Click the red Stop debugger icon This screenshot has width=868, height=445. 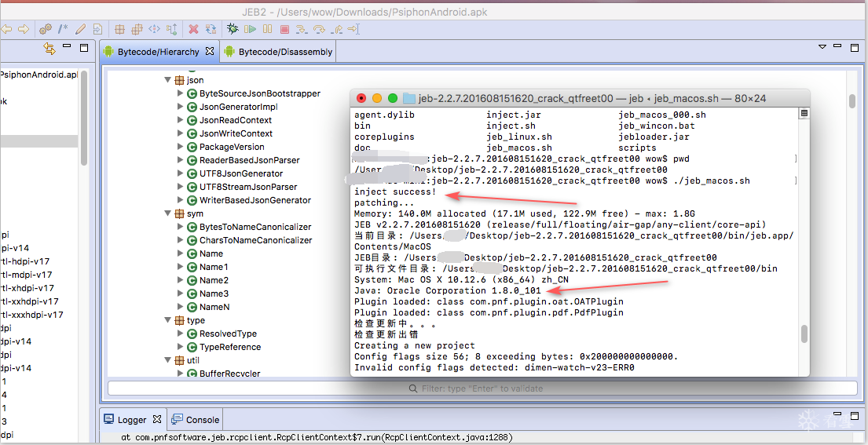coord(284,29)
